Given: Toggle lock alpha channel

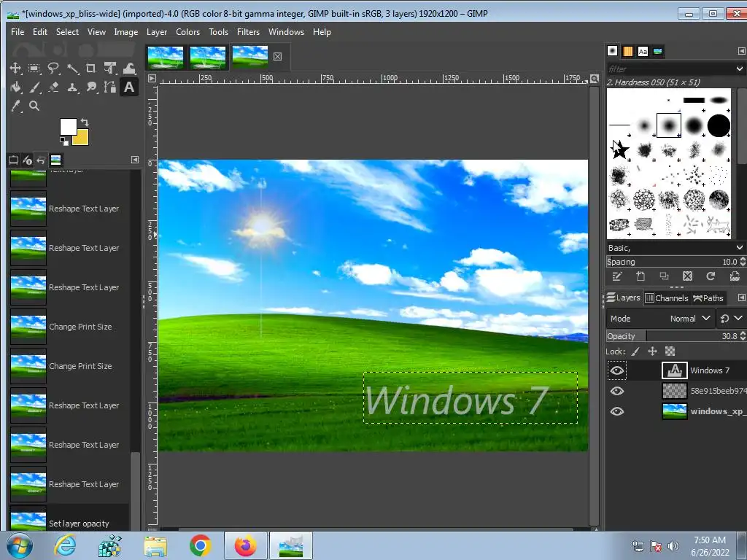Looking at the screenshot, I should [670, 351].
